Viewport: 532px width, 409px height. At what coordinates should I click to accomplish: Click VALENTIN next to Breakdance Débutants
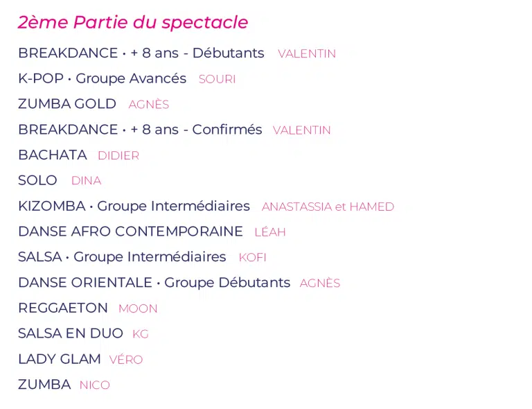coord(307,53)
